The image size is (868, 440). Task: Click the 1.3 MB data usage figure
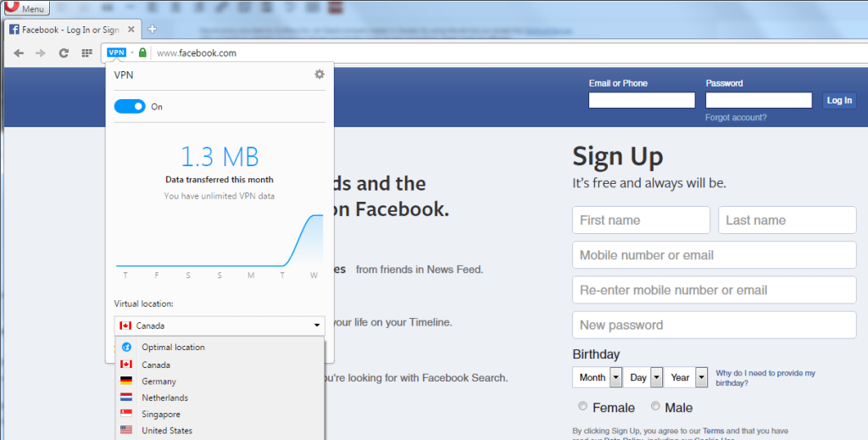220,157
